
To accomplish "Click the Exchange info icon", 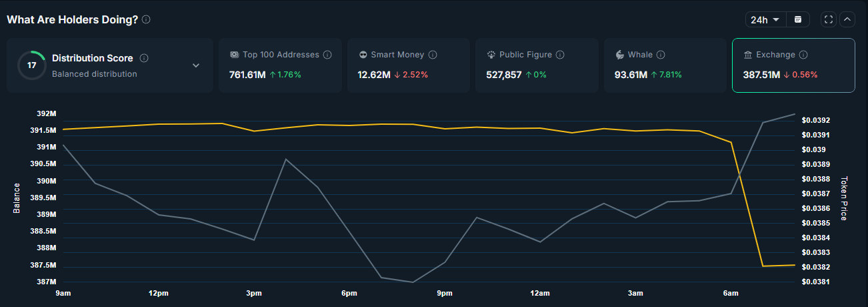I will pos(803,55).
